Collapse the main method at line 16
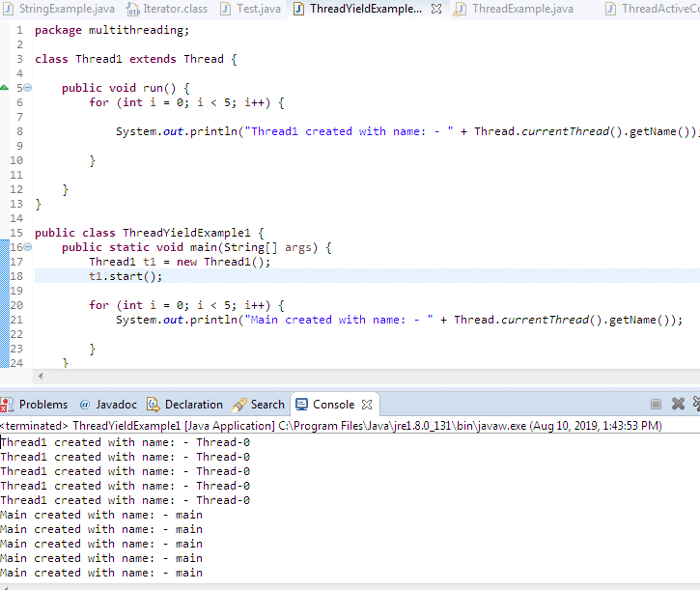 tap(27, 247)
